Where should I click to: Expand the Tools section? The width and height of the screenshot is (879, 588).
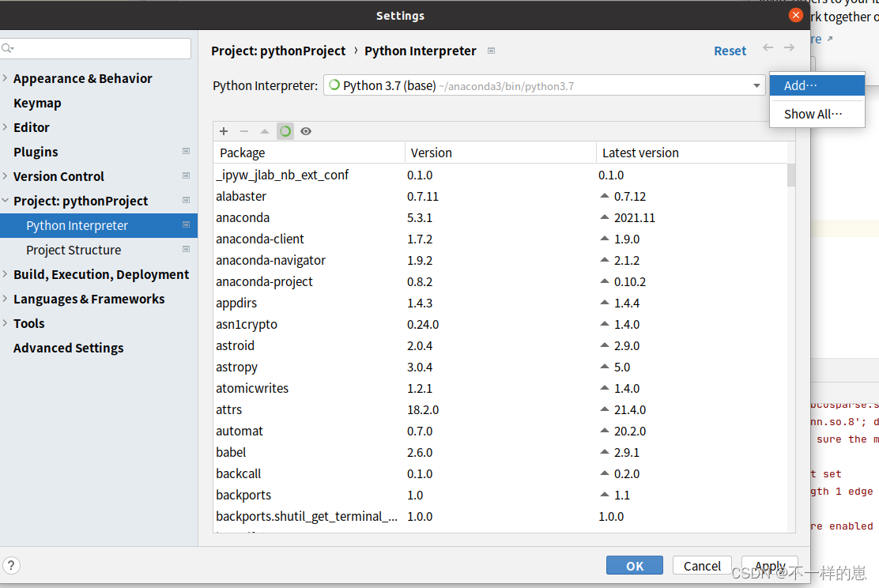(x=5, y=323)
